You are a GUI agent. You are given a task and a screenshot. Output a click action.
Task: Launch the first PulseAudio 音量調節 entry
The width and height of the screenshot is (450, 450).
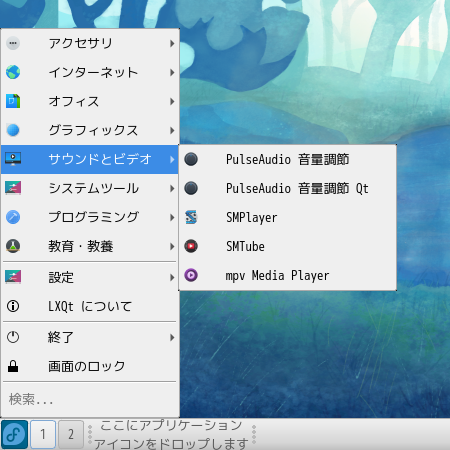click(288, 159)
